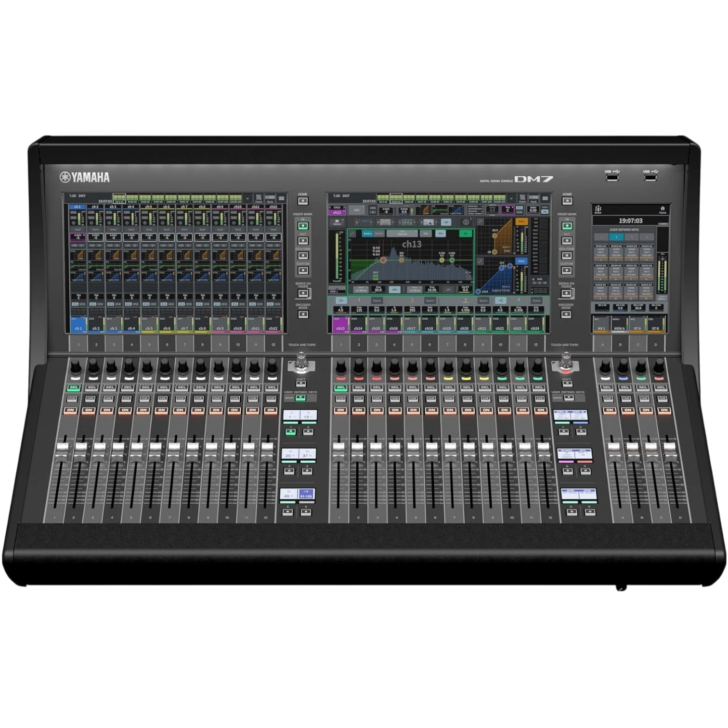This screenshot has width=728, height=728.
Task: Open Rack icon on center touchscreen toolbar
Action: (x=533, y=199)
